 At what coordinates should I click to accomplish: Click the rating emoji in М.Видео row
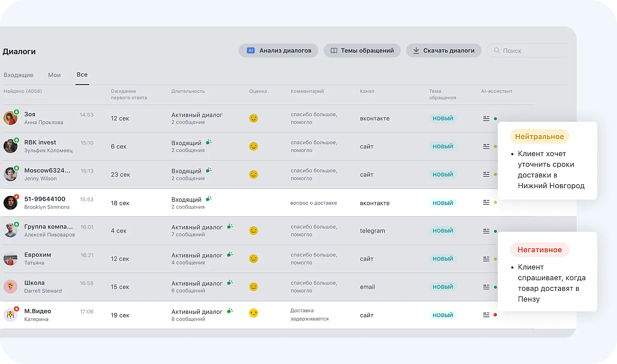pos(253,313)
